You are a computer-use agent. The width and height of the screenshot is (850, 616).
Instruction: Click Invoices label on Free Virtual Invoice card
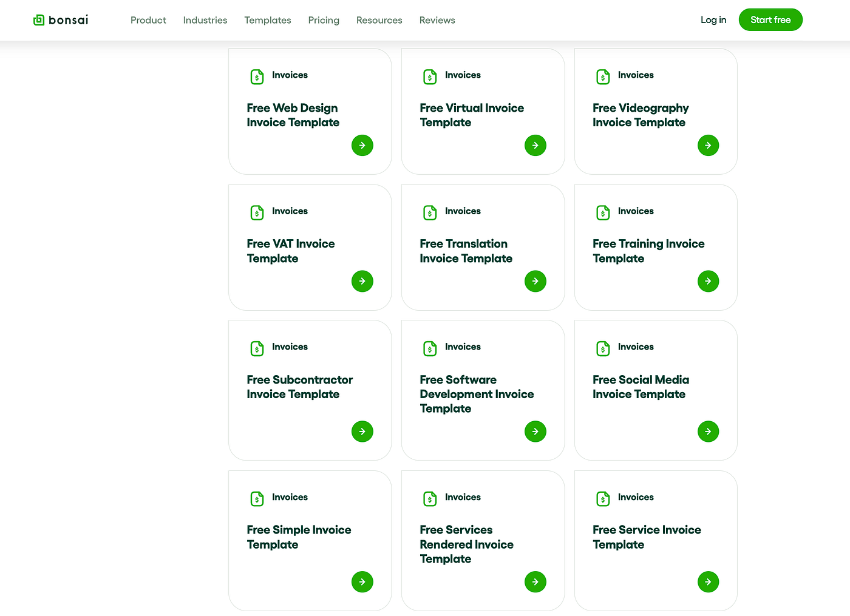tap(463, 75)
